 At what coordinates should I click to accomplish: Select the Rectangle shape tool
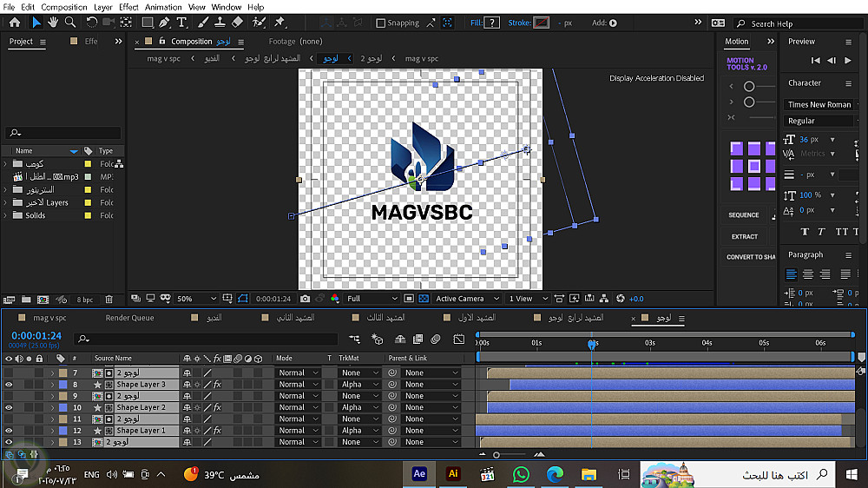tap(148, 23)
